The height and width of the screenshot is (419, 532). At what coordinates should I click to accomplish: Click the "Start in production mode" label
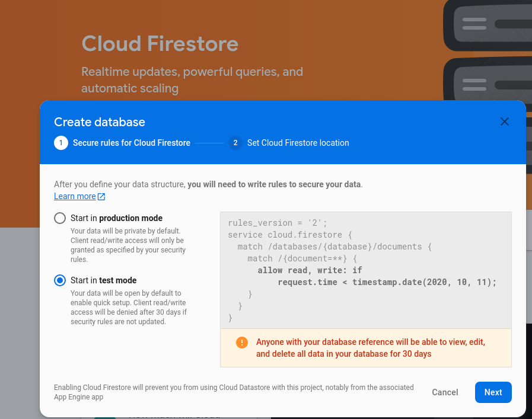coord(116,218)
